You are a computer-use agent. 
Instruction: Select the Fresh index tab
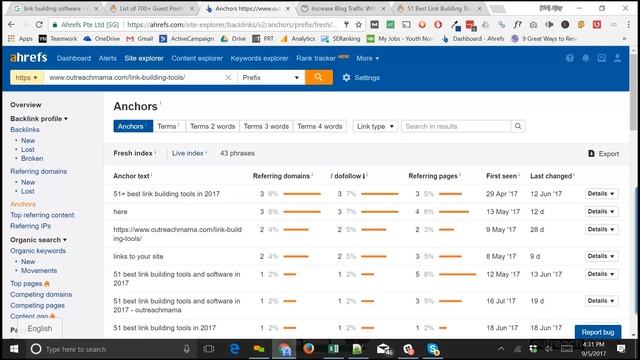[134, 153]
